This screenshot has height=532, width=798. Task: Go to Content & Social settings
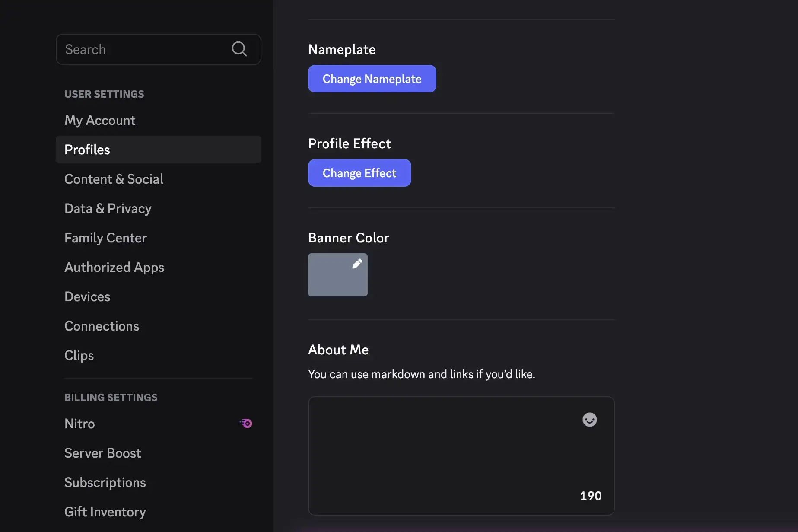[159, 179]
